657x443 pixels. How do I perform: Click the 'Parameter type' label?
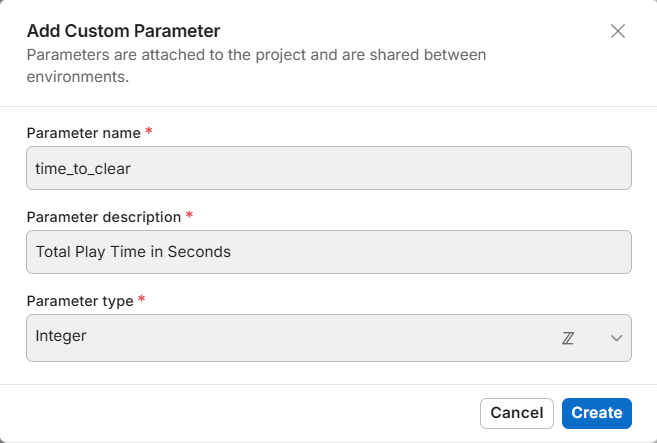pos(79,300)
